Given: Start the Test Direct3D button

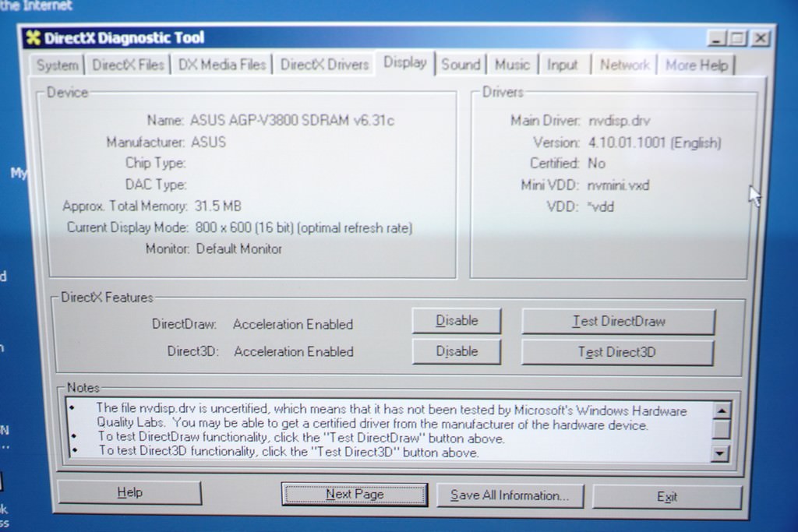Looking at the screenshot, I should pos(617,352).
